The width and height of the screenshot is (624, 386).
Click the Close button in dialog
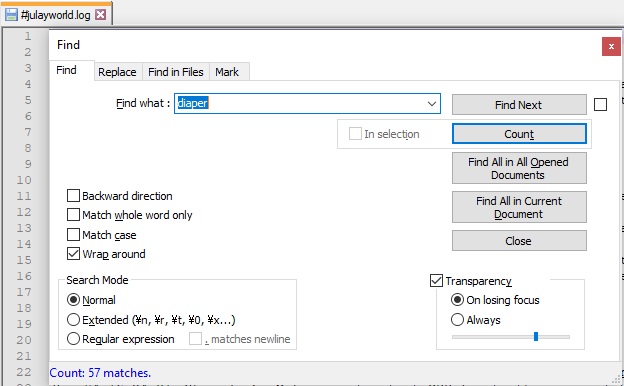point(519,241)
